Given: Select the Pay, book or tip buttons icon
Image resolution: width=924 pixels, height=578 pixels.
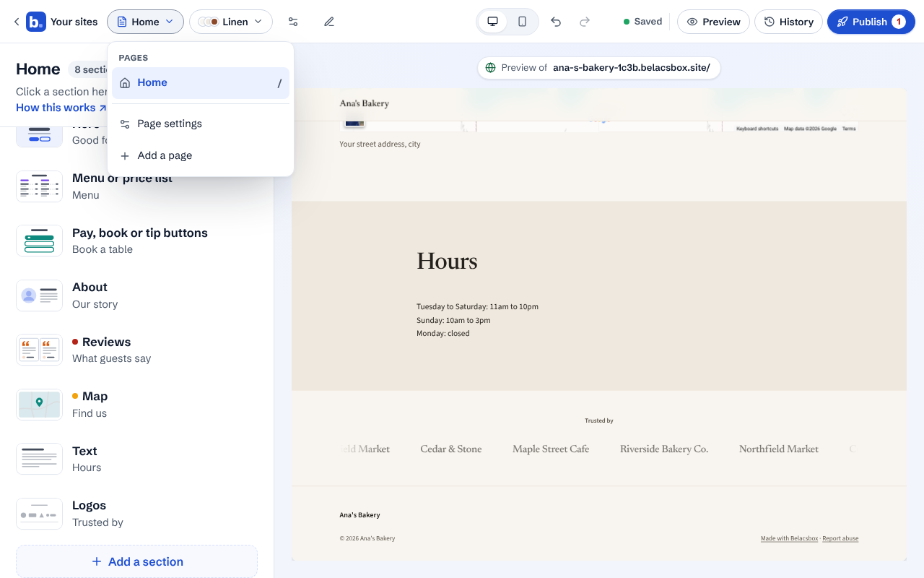Looking at the screenshot, I should tap(39, 241).
